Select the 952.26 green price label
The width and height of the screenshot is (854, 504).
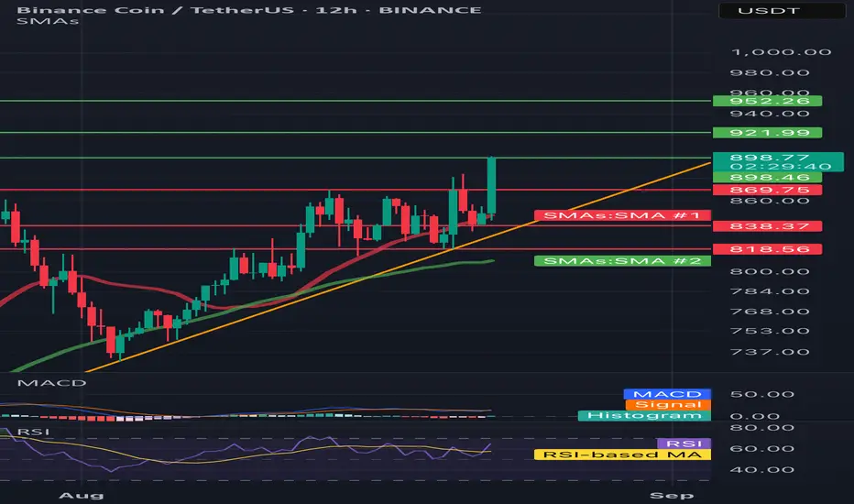[x=767, y=101]
